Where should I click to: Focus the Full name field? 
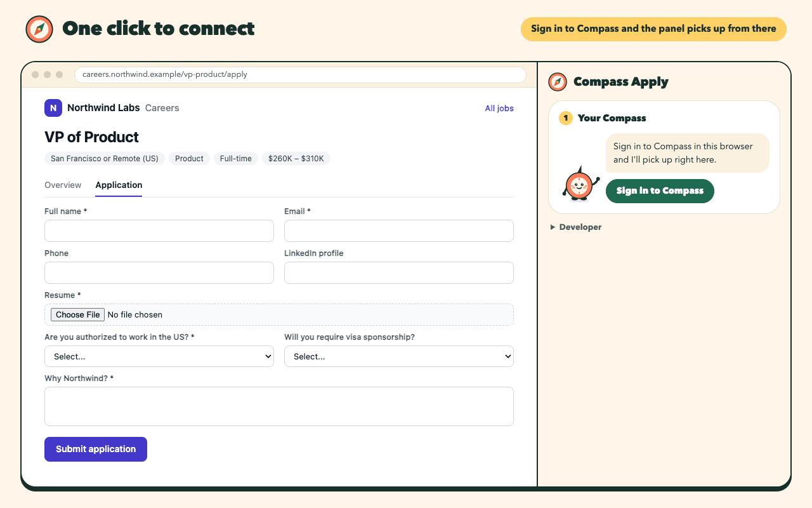[x=159, y=231]
